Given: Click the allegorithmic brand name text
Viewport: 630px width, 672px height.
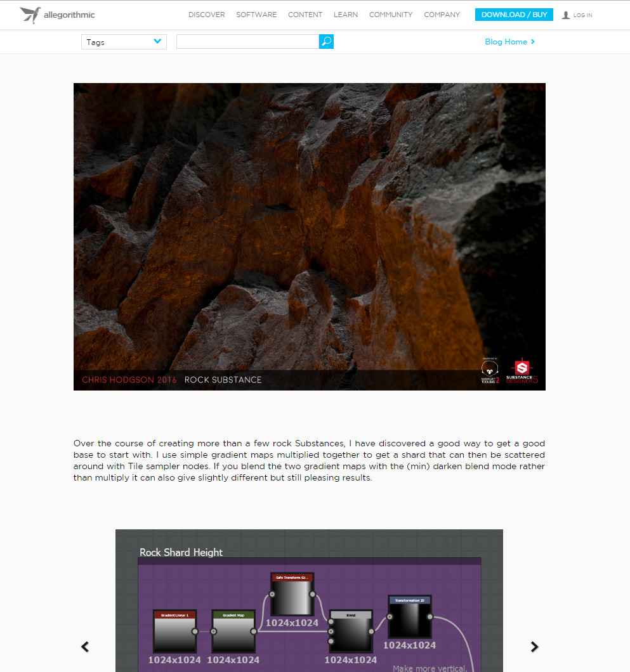Looking at the screenshot, I should tap(69, 15).
